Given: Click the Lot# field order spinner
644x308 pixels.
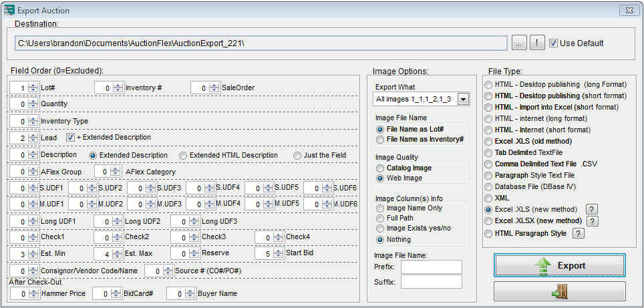Looking at the screenshot, I should [x=24, y=88].
